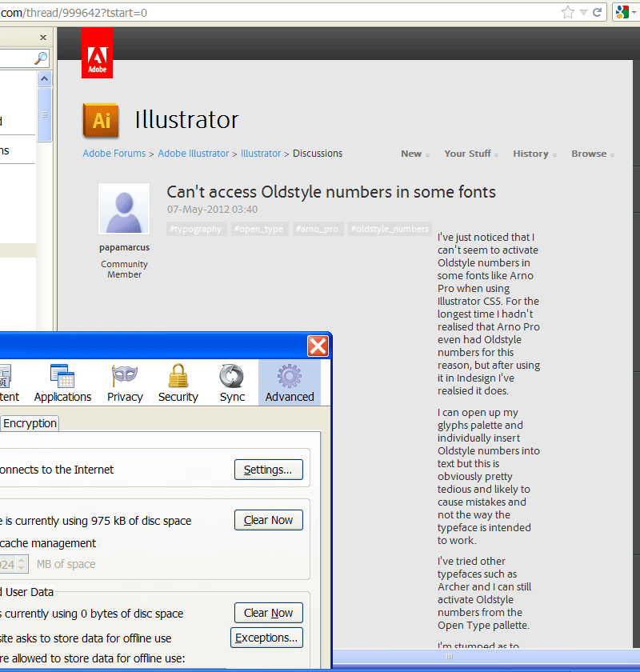The image size is (640, 672).
Task: Click the cache MB of space stepper
Action: point(22,563)
